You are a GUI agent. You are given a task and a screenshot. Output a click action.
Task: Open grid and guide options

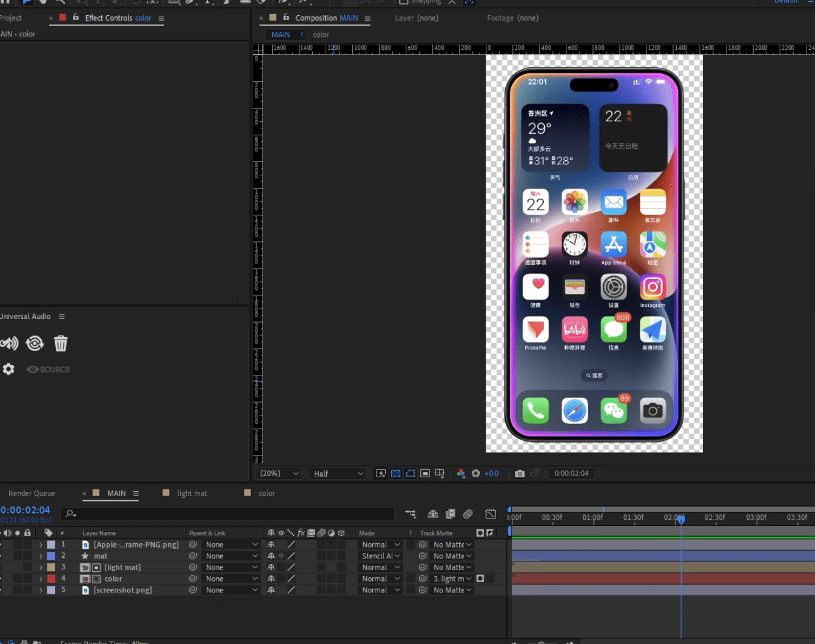coord(440,474)
